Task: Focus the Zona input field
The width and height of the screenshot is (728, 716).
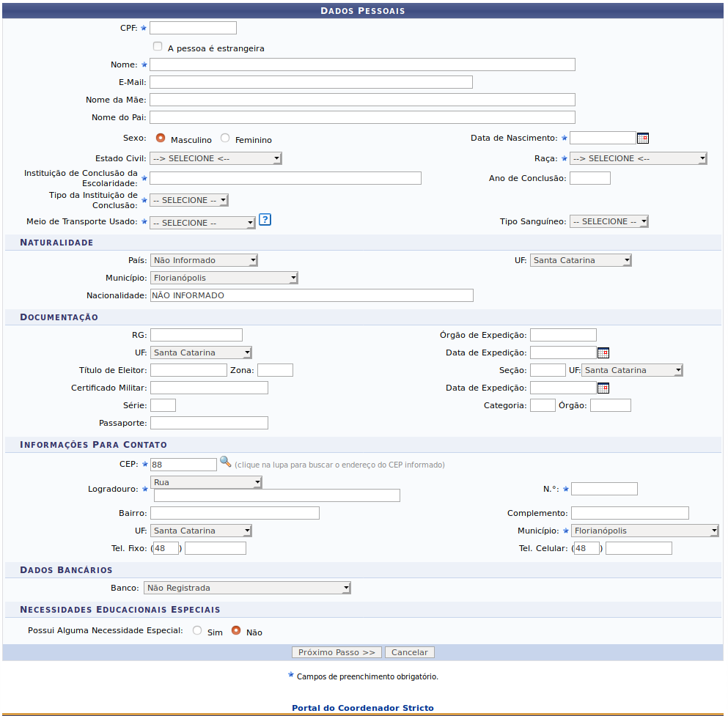Action: click(x=276, y=370)
